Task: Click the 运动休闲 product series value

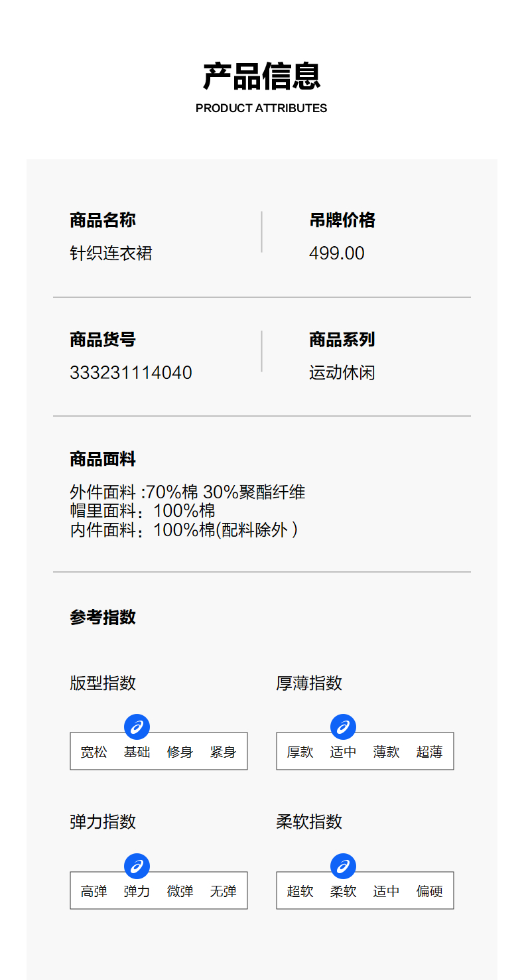Action: pyautogui.click(x=342, y=373)
